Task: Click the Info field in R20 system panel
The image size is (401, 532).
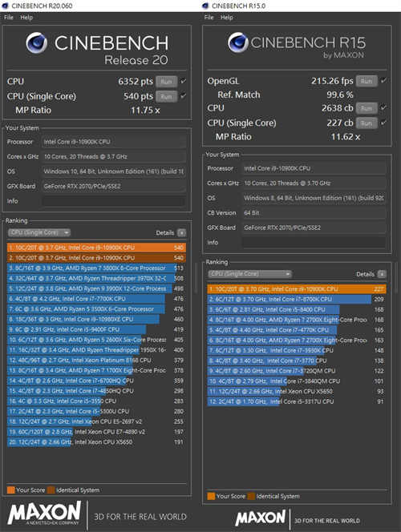Action: [x=114, y=201]
